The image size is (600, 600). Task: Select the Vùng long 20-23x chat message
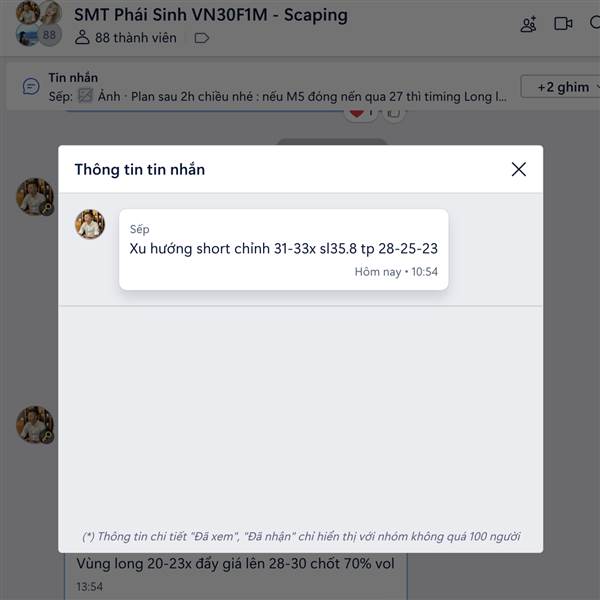[235, 564]
